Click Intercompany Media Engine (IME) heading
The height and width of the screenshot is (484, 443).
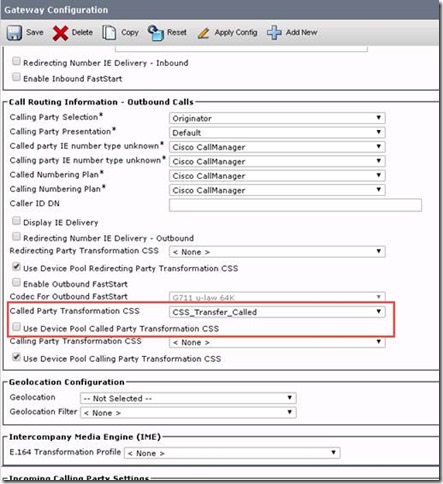click(85, 437)
